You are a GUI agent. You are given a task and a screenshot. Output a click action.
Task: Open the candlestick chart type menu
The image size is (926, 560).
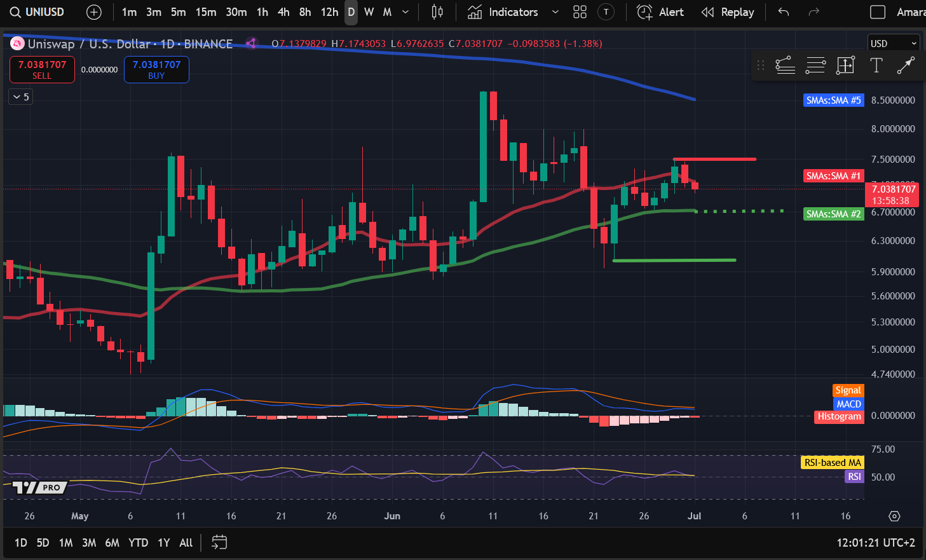(x=437, y=12)
